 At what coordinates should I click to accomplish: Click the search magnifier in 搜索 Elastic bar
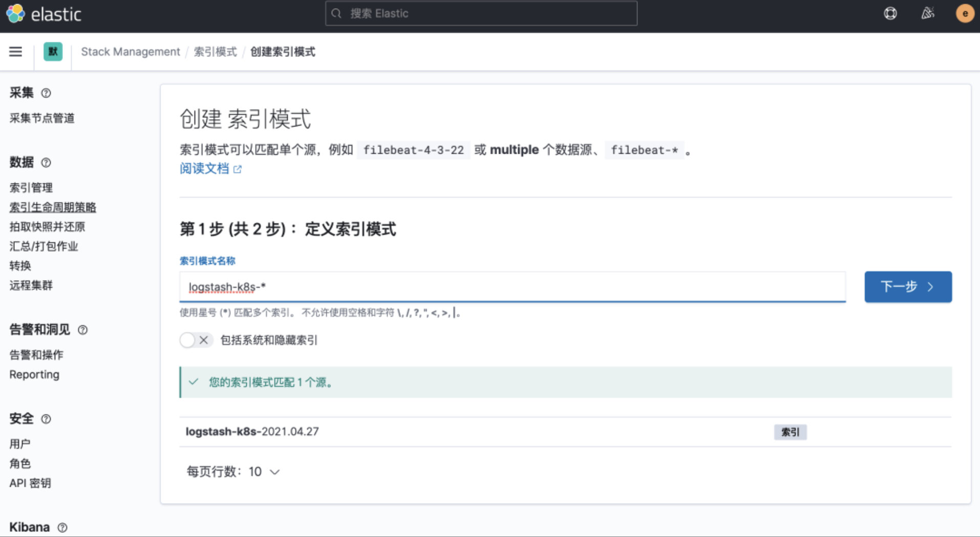click(x=336, y=13)
